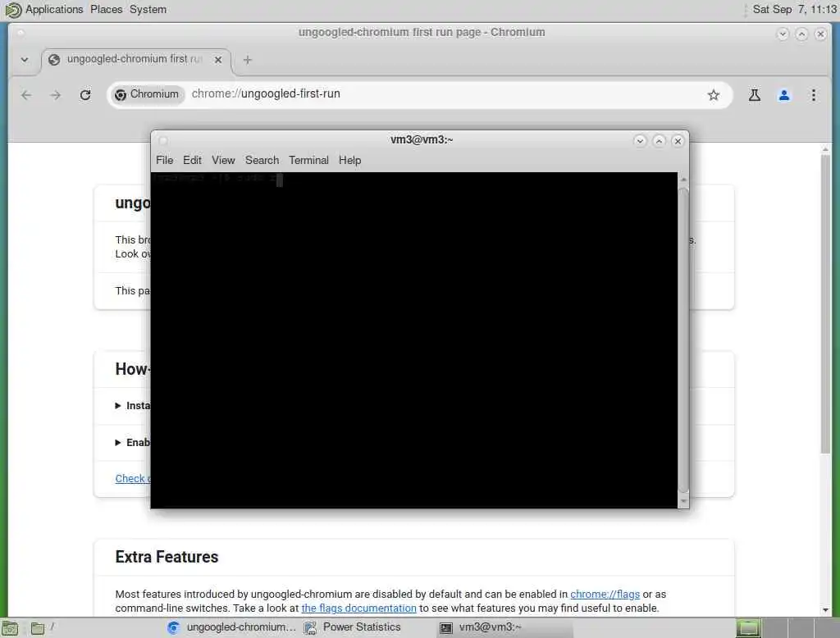Click the Check link in How-to section

[x=132, y=478]
